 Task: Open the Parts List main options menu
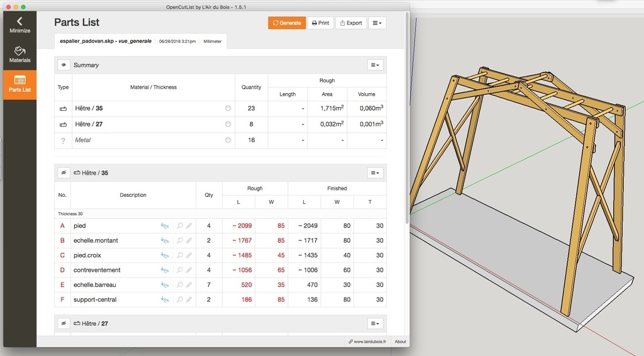pyautogui.click(x=377, y=23)
